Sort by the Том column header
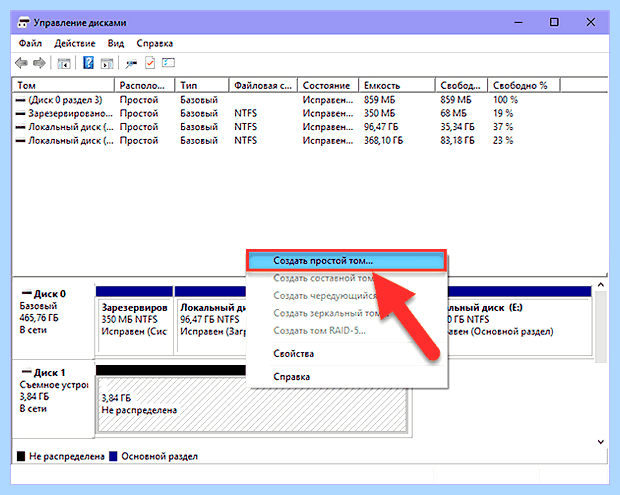Screen dimensions: 620x495 click(x=64, y=85)
